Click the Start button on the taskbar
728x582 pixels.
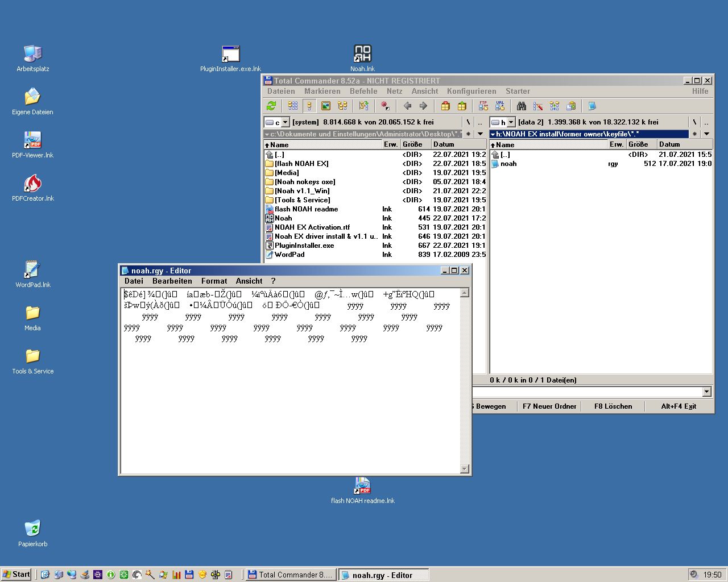click(16, 575)
